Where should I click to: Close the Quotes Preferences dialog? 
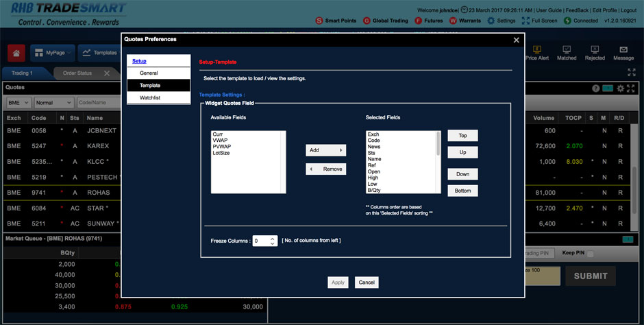point(517,40)
